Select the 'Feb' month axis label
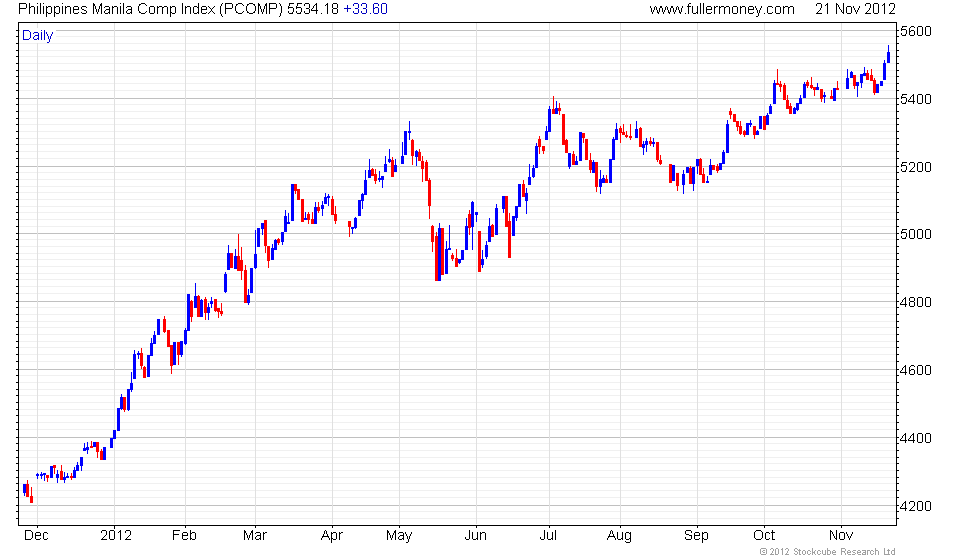This screenshot has height=560, width=980. point(184,536)
